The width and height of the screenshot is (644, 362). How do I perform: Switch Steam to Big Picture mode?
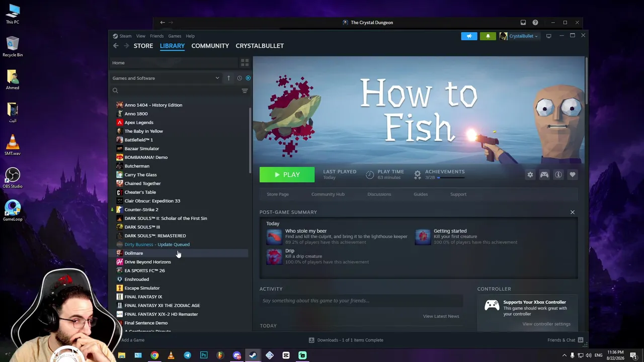click(x=548, y=36)
